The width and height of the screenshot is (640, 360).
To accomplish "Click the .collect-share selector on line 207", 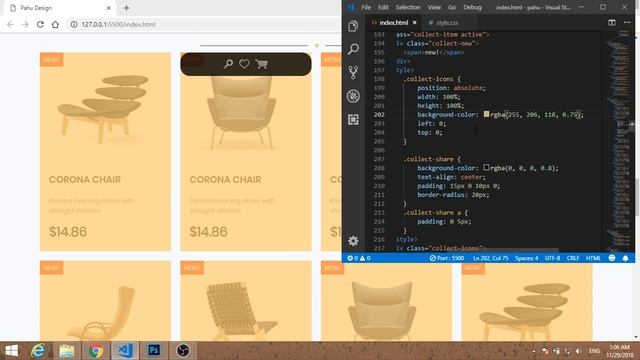I will [x=429, y=159].
